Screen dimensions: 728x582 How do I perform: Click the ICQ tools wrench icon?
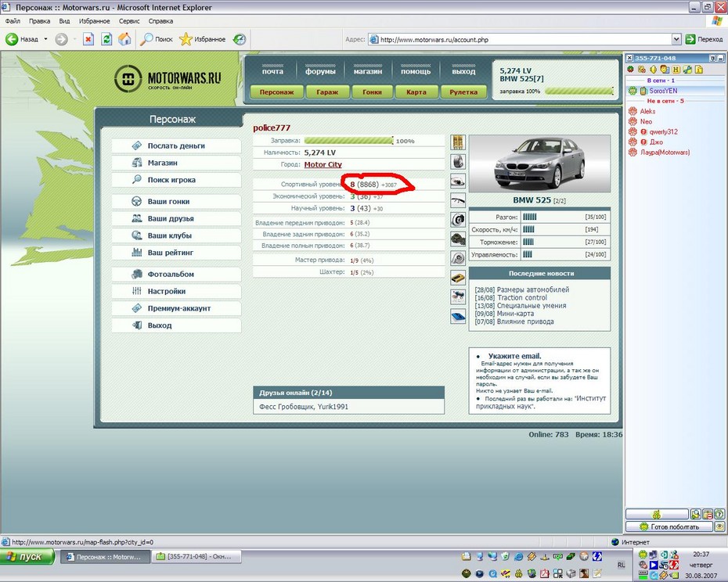coord(687,70)
